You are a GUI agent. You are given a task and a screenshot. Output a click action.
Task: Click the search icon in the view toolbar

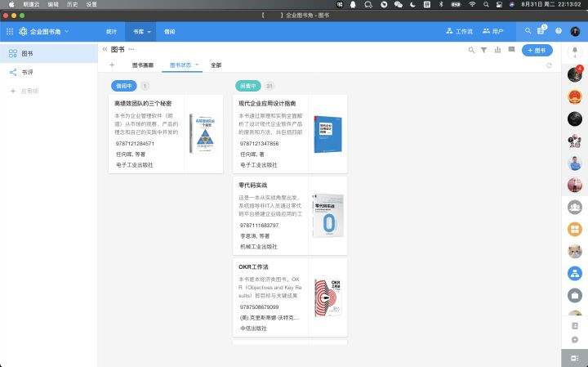click(471, 50)
